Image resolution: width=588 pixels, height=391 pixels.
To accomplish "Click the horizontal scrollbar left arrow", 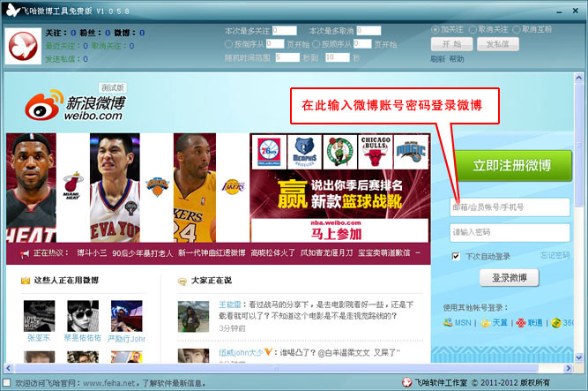I will [9, 368].
